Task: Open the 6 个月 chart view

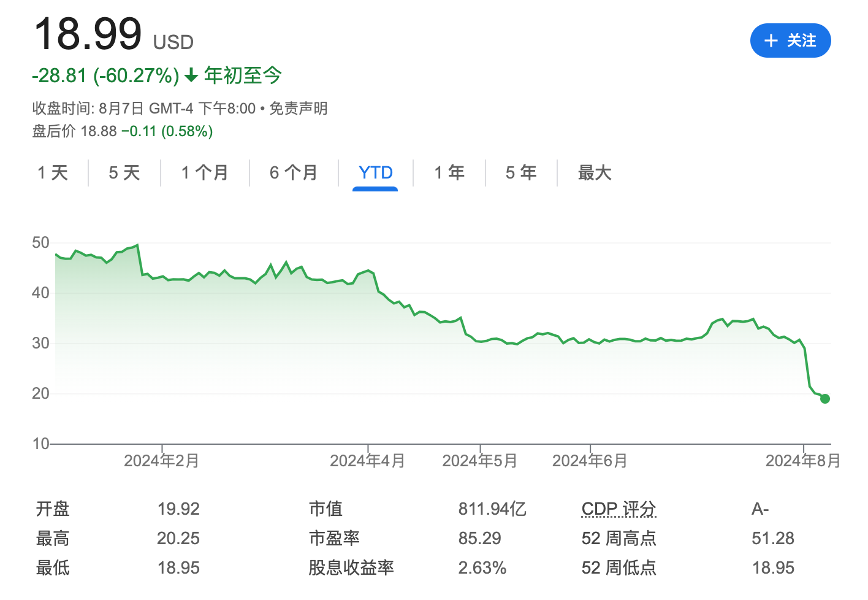Action: coord(294,173)
